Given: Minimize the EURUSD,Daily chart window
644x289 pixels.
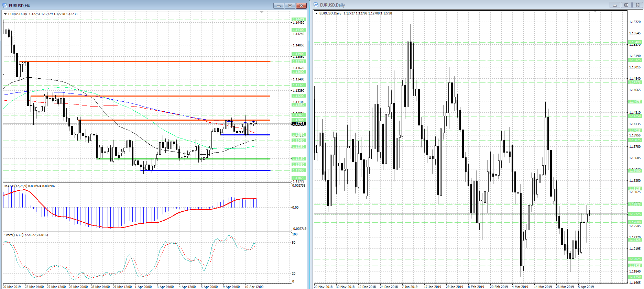Looking at the screenshot, I should [x=615, y=5].
